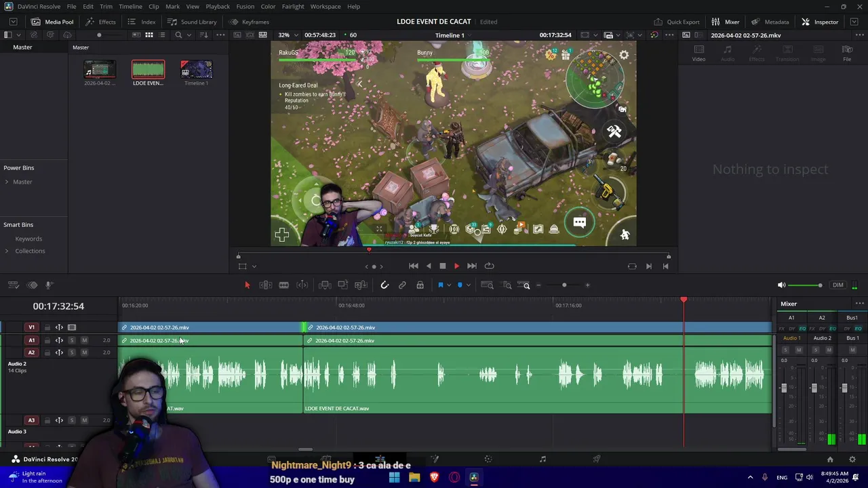This screenshot has width=868, height=488.
Task: Open the Fairlight menu
Action: [x=293, y=6]
